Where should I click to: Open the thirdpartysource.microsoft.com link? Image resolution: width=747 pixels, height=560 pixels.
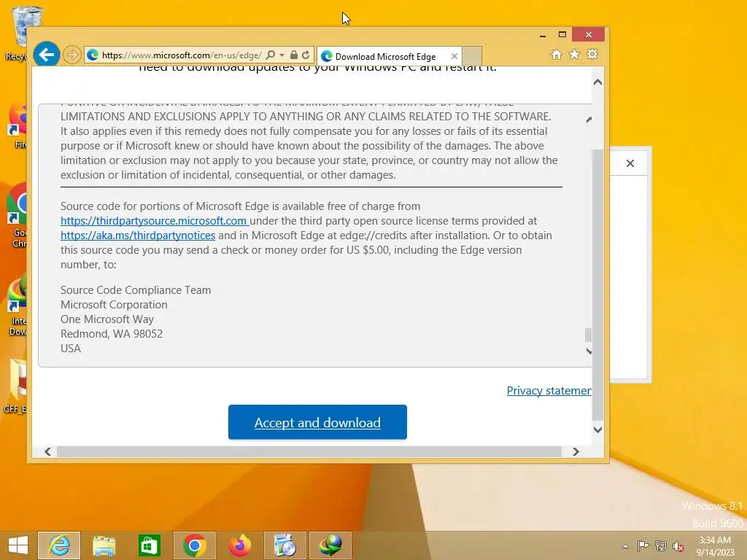(x=154, y=221)
